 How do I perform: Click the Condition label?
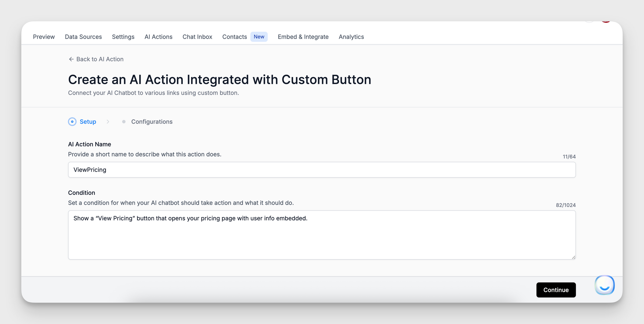click(82, 193)
